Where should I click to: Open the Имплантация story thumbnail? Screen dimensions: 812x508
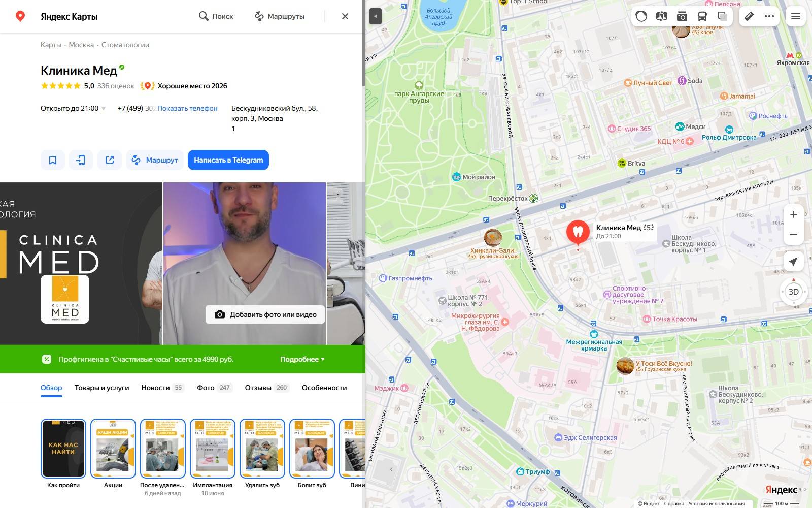coord(213,448)
